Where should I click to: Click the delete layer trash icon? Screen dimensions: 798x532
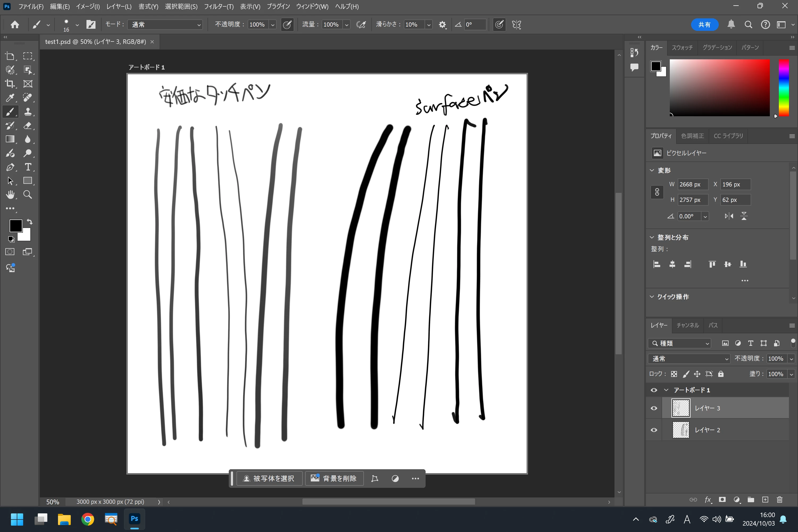click(780, 500)
